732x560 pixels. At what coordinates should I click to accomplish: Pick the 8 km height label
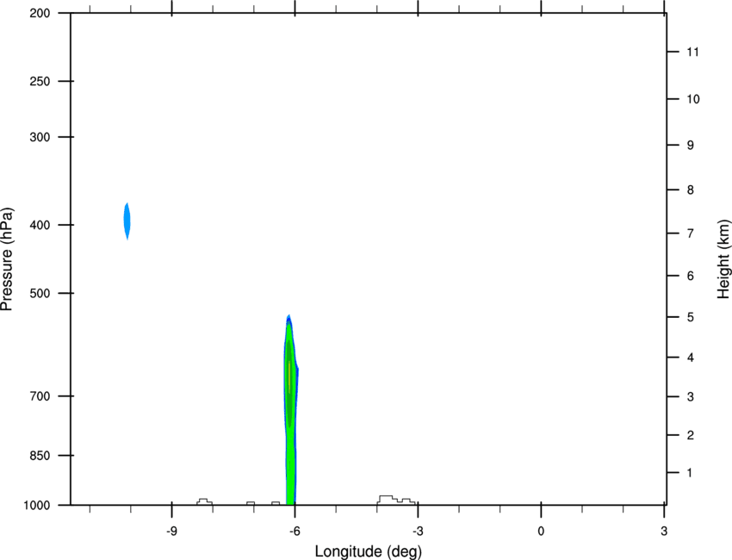(x=690, y=190)
